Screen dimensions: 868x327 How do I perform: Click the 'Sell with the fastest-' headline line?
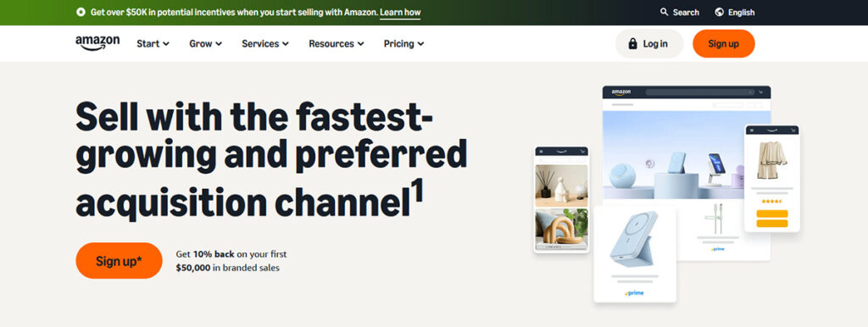pyautogui.click(x=254, y=116)
